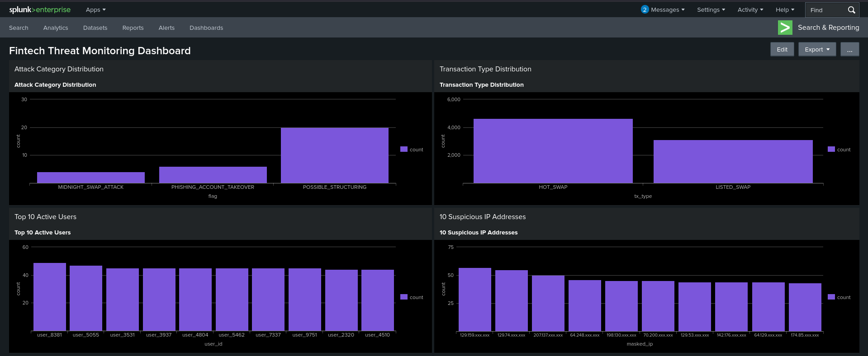Click the Find search magnifier icon
This screenshot has height=356, width=868.
point(851,9)
